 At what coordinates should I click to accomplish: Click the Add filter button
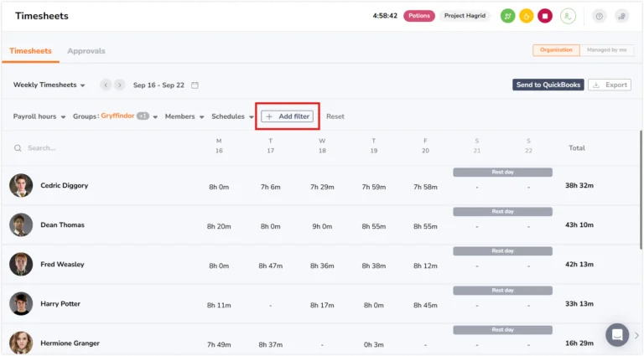point(287,116)
